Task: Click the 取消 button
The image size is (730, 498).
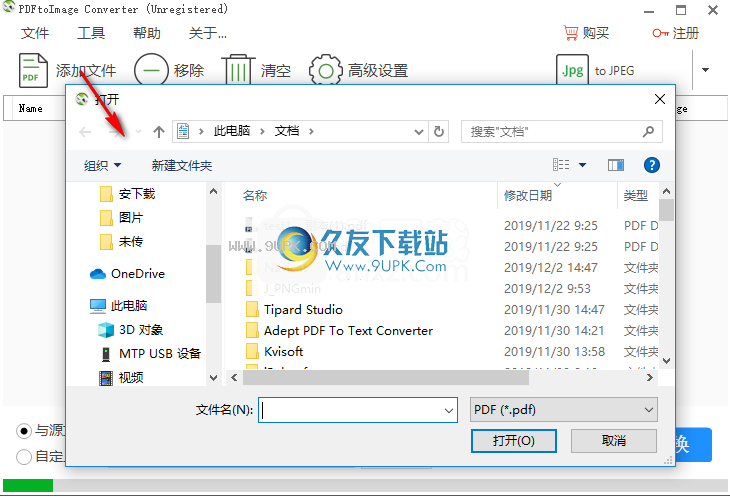Action: (x=614, y=441)
